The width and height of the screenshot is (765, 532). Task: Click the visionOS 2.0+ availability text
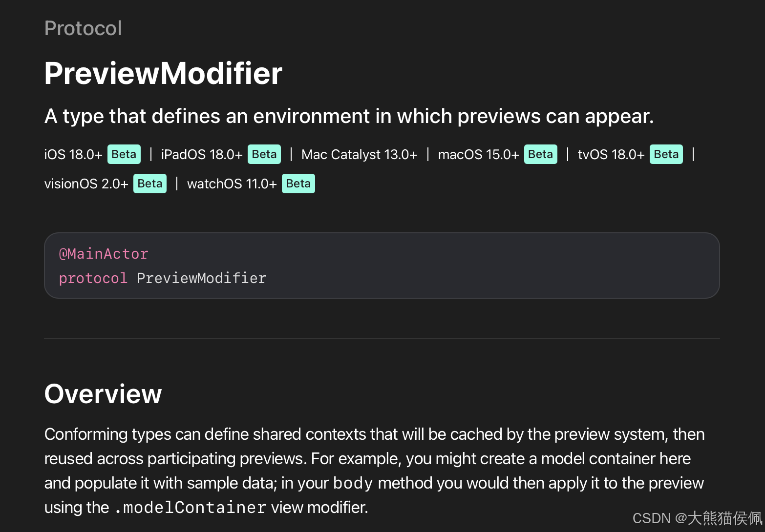(86, 184)
